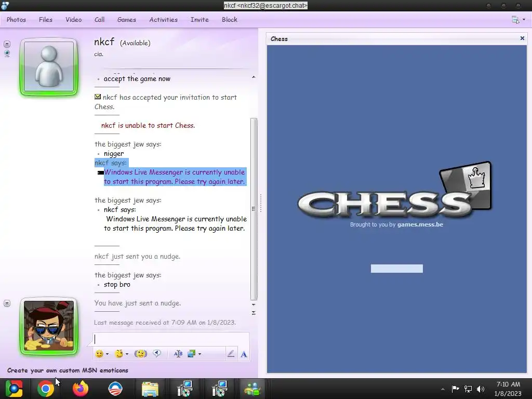Screen dimensions: 532x399
Task: Open the network tray icon
Action: coord(468,389)
